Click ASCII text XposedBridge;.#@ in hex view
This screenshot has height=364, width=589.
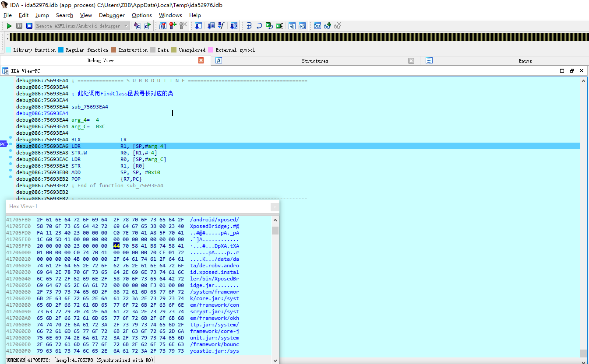click(215, 226)
